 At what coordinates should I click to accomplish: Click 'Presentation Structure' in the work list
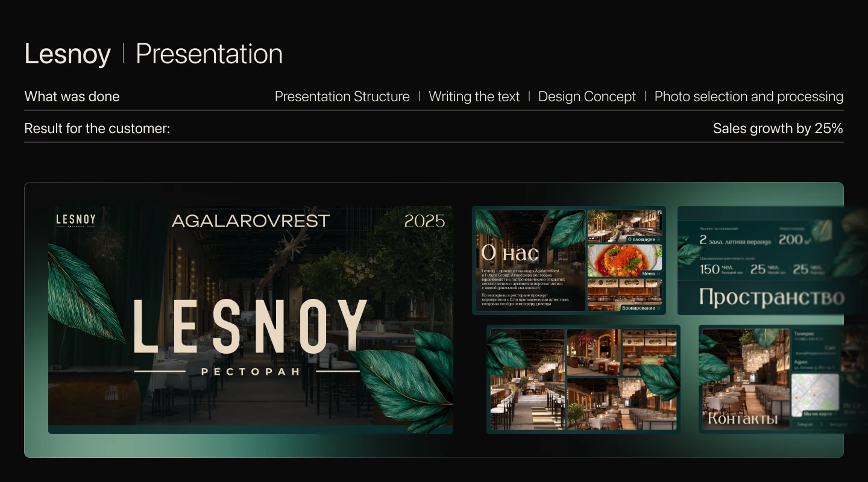pos(342,96)
